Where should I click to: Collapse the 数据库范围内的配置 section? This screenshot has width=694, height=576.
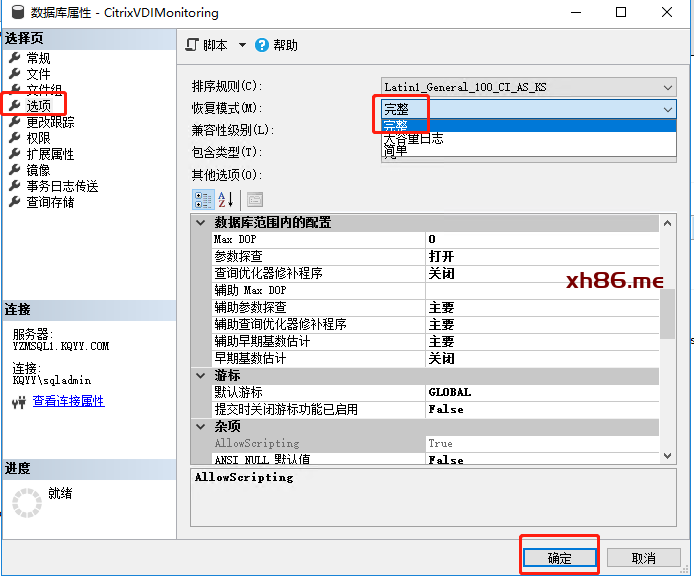coord(200,223)
